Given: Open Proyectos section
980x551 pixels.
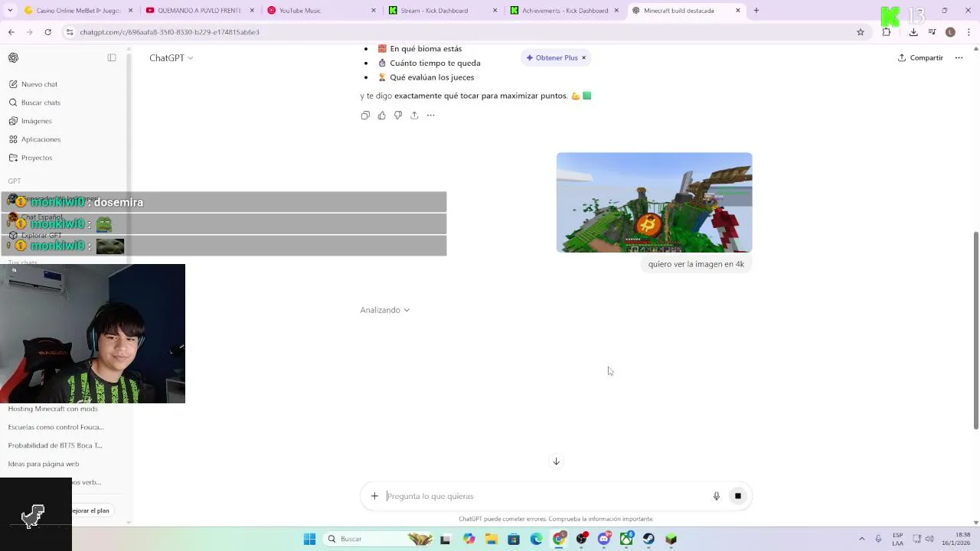Looking at the screenshot, I should pyautogui.click(x=37, y=158).
